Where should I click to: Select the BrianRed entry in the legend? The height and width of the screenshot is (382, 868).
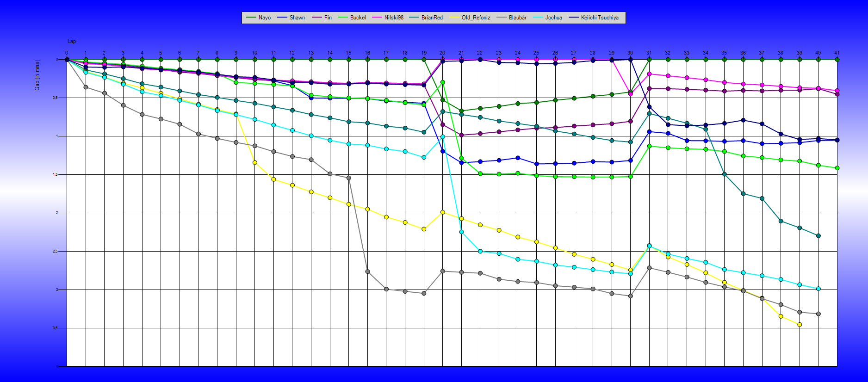(426, 18)
